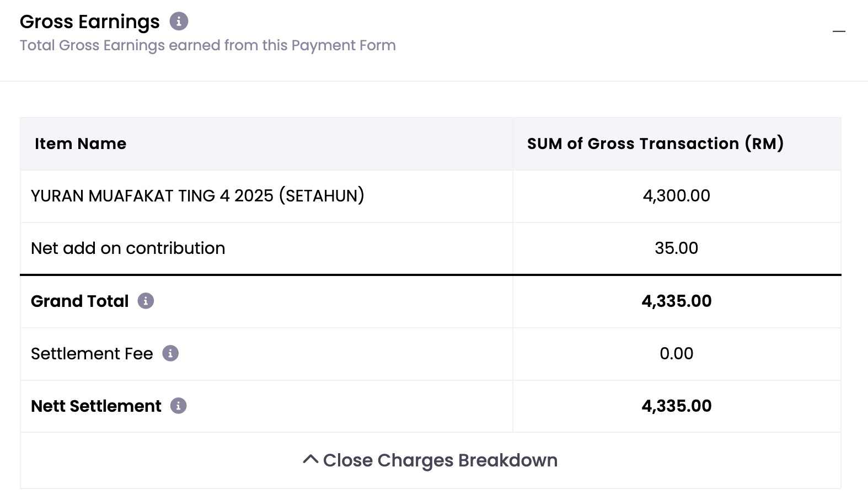Image resolution: width=868 pixels, height=499 pixels.
Task: Click the info icon beside Gross Earnings heading
Action: (x=179, y=22)
